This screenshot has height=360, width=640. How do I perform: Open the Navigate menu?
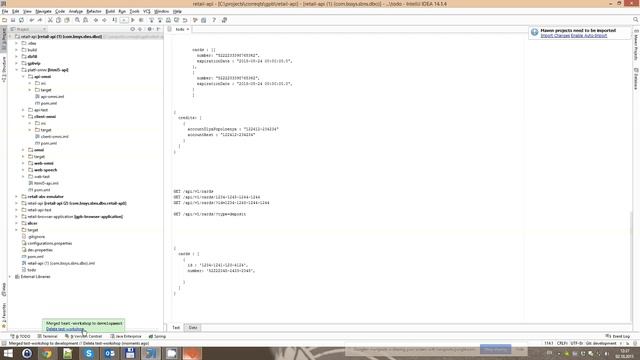[43, 11]
